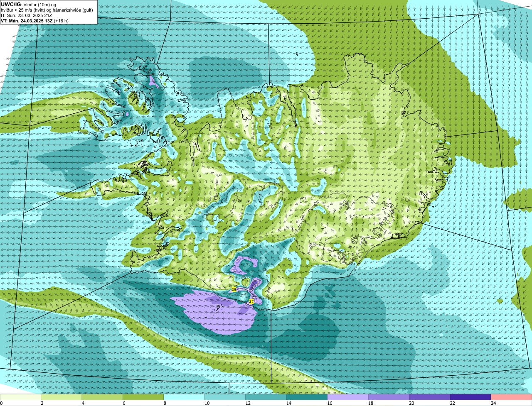Screen dimensions: 532x406
Task: Pick the 4–6 m/s green legend swatch
Action: [x=102, y=397]
